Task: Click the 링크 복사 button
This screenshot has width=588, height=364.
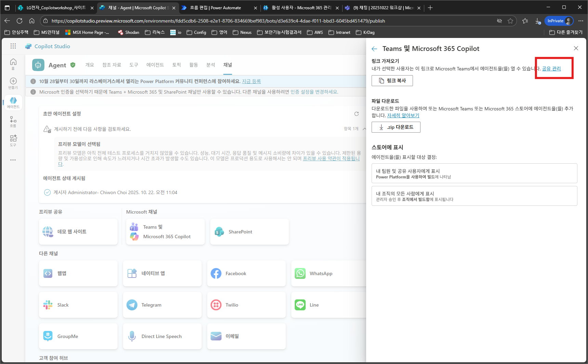Action: (392, 81)
